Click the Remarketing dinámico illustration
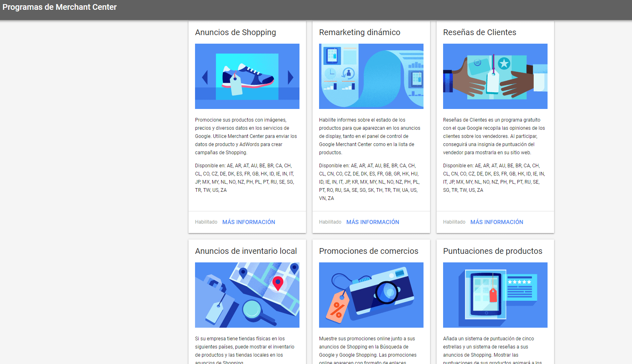Viewport: 632px width, 364px height. coord(371,76)
